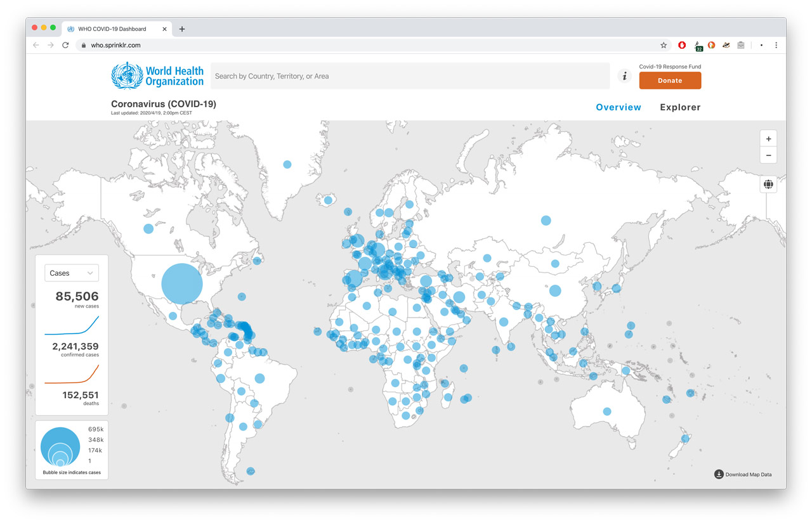The image size is (812, 523).
Task: Open the Chrome three-dot menu
Action: (x=776, y=45)
